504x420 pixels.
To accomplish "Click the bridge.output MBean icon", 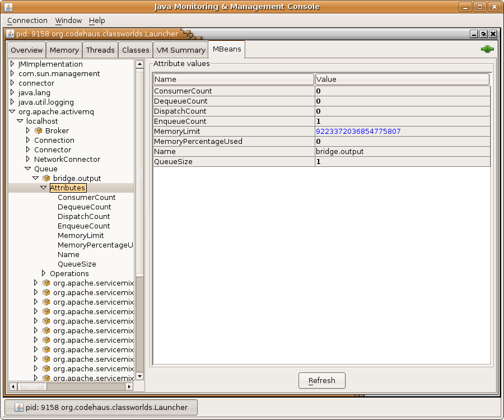I will (46, 178).
